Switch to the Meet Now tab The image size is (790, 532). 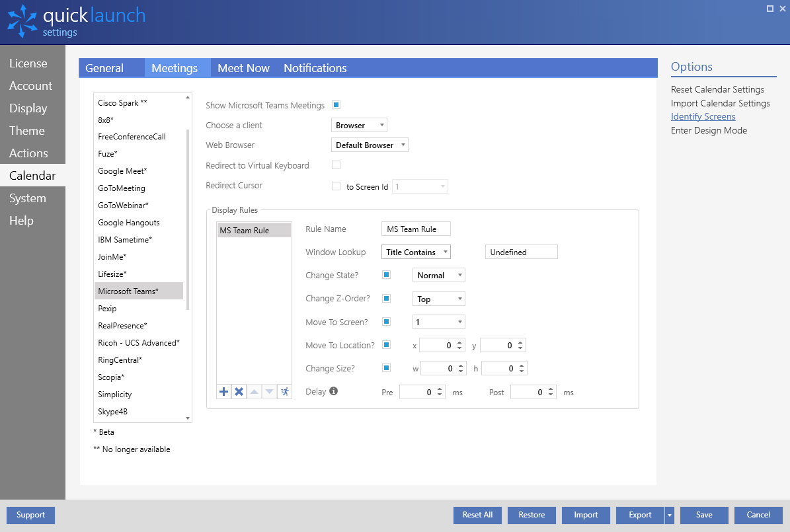[x=243, y=68]
